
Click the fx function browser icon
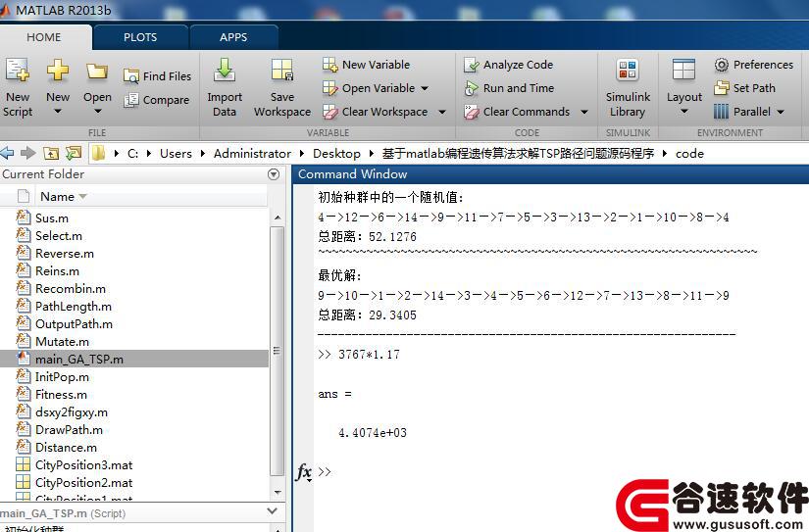coord(303,471)
